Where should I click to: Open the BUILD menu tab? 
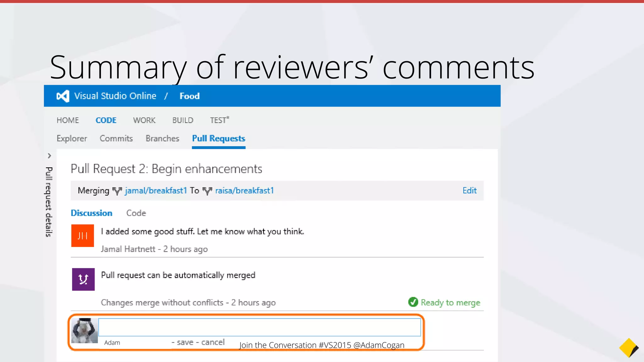[x=183, y=120]
